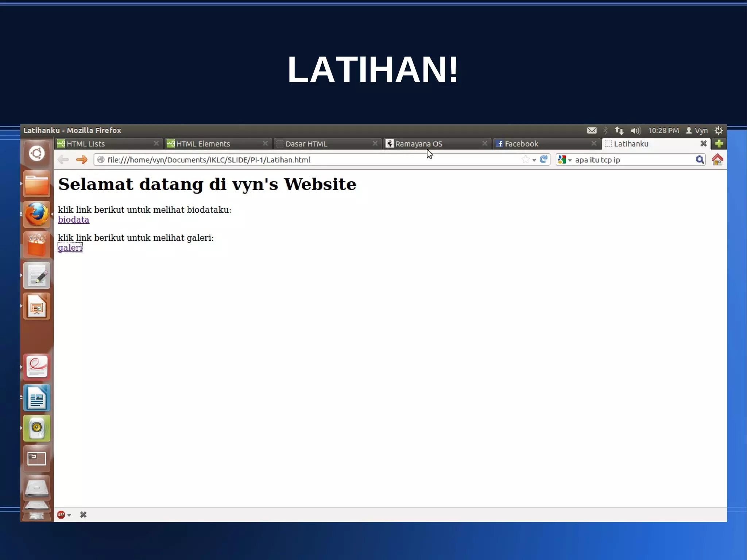Viewport: 747px width, 560px height.
Task: Click the search magnifier icon
Action: tap(700, 160)
